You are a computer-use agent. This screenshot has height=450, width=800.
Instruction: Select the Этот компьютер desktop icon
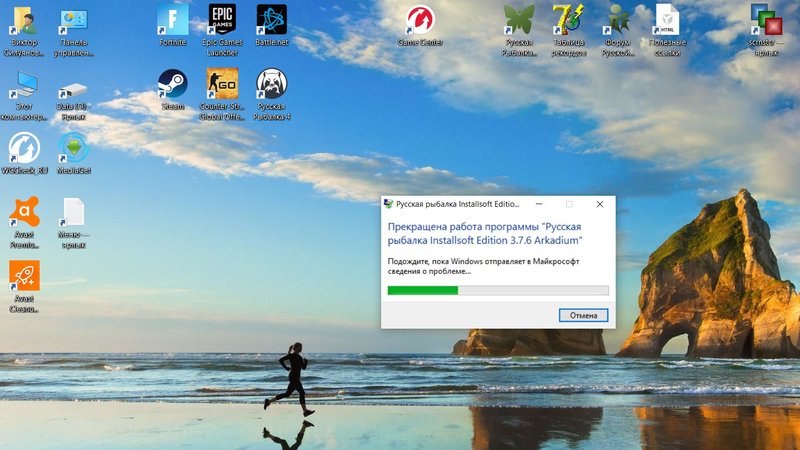coord(24,84)
